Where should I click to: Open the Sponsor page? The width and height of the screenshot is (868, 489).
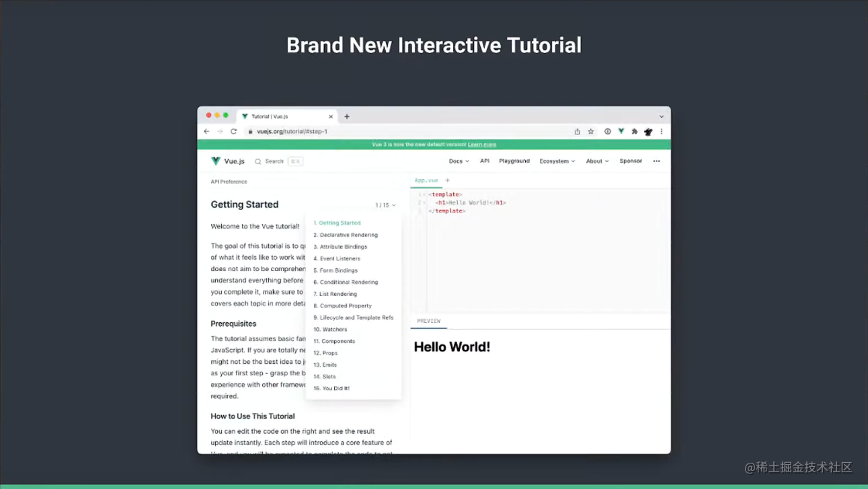[631, 161]
